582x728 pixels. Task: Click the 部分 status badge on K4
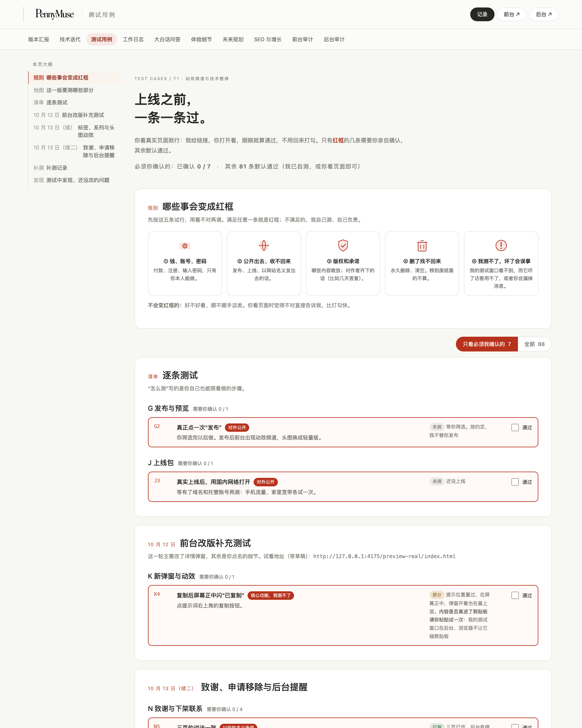[436, 595]
